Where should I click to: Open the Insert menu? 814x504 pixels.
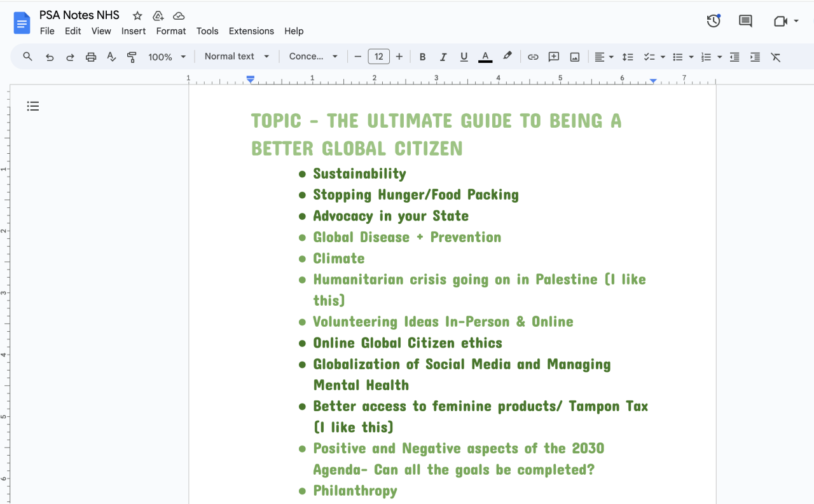point(134,31)
